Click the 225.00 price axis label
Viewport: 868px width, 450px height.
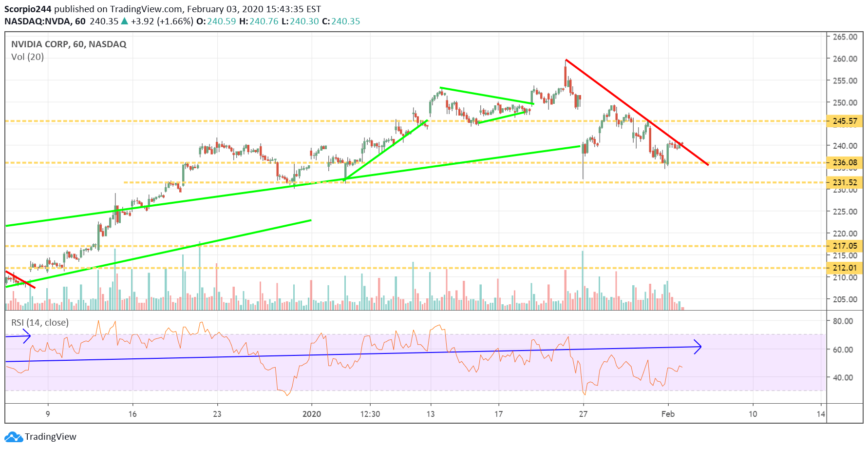click(845, 211)
